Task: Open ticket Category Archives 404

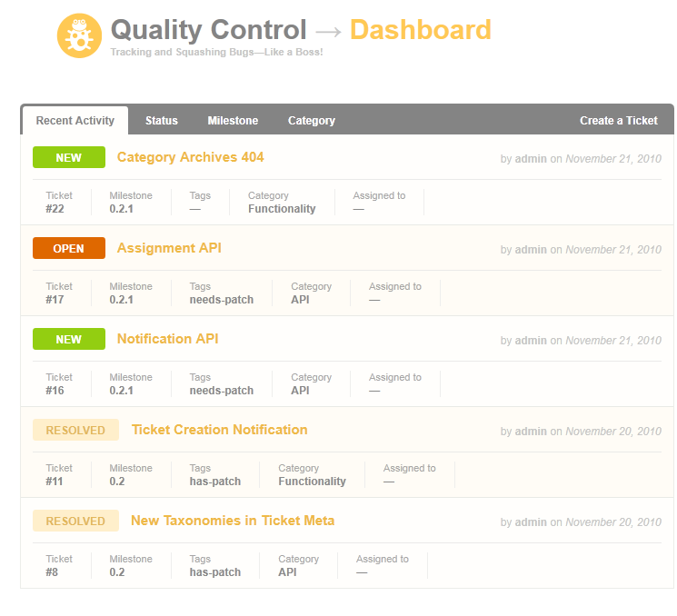Action: (191, 157)
